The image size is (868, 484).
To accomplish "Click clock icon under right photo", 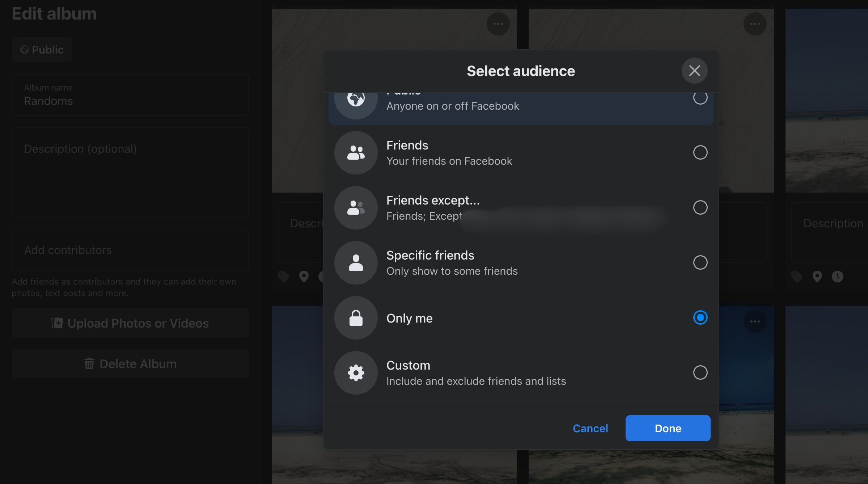I will pos(837,277).
